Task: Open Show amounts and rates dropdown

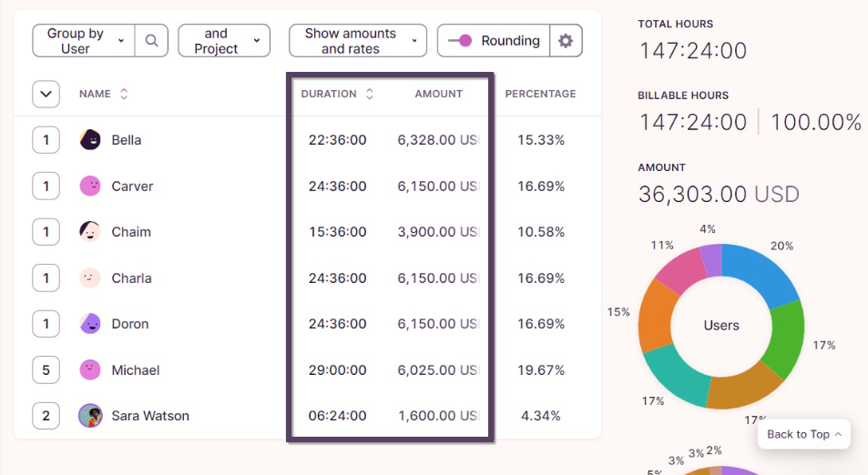Action: (x=357, y=41)
